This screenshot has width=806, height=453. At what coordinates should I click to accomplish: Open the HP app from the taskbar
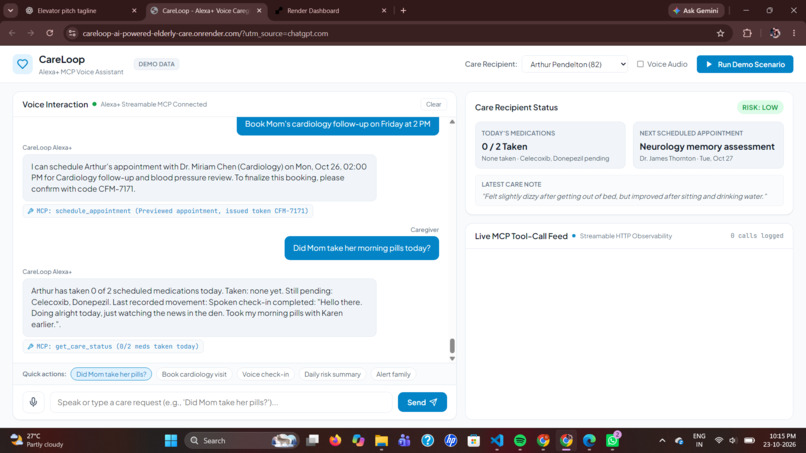tap(451, 441)
